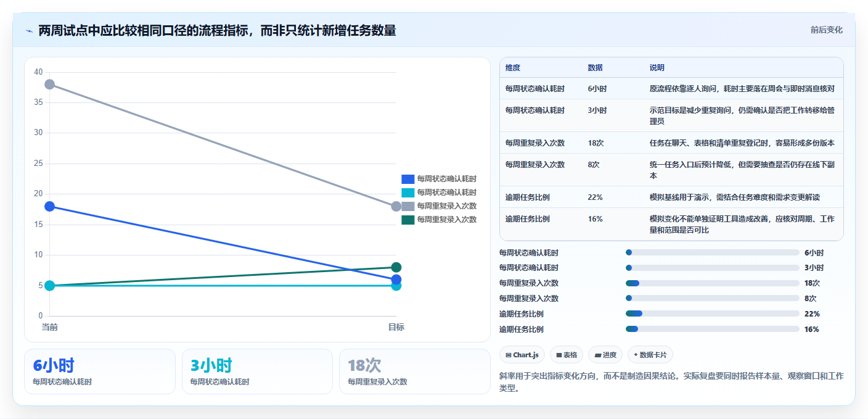
Task: Open the 3小时 summary card
Action: [257, 371]
